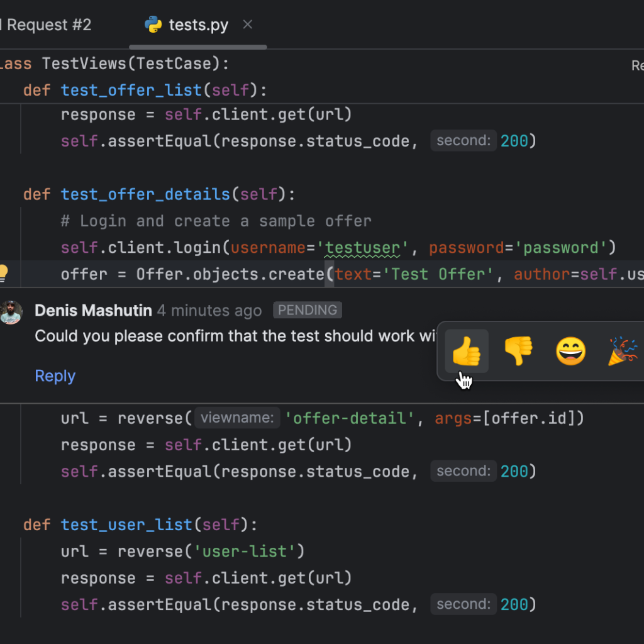
Task: Place cursor on test_offer_details function name
Action: [145, 194]
